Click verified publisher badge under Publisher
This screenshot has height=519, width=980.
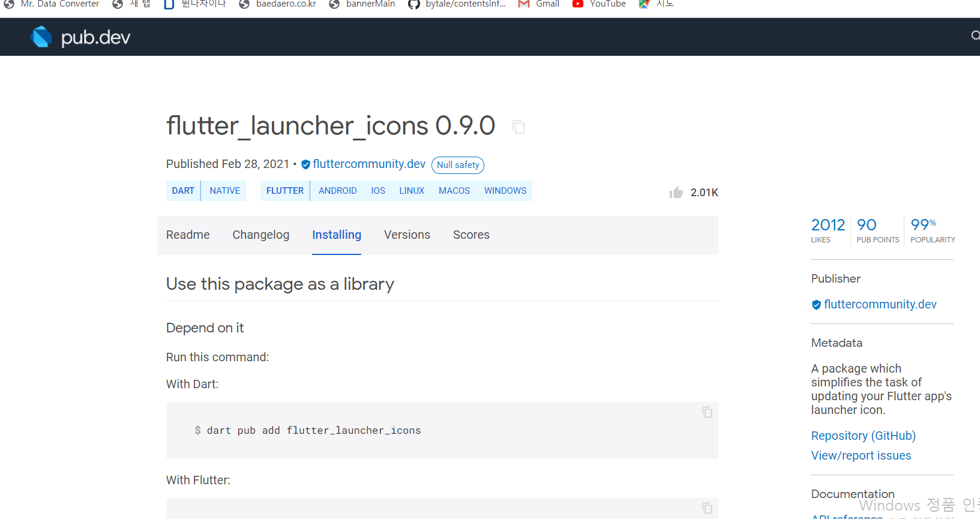[x=816, y=305]
